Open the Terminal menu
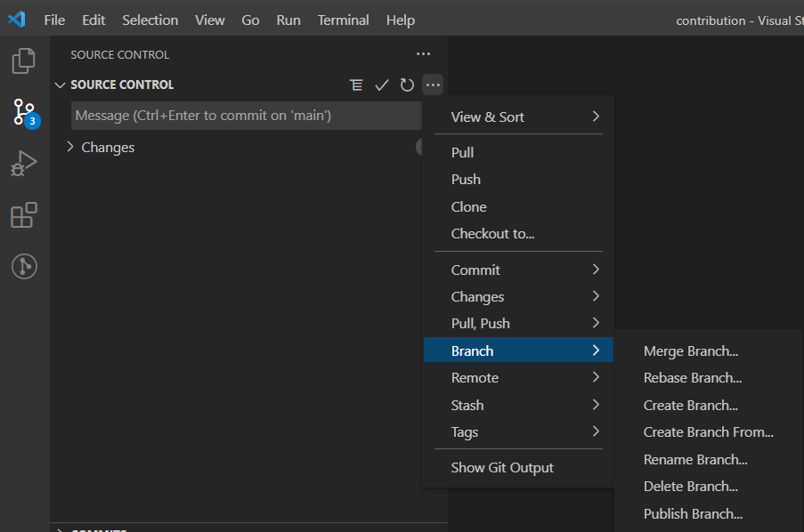The height and width of the screenshot is (532, 804). tap(343, 20)
